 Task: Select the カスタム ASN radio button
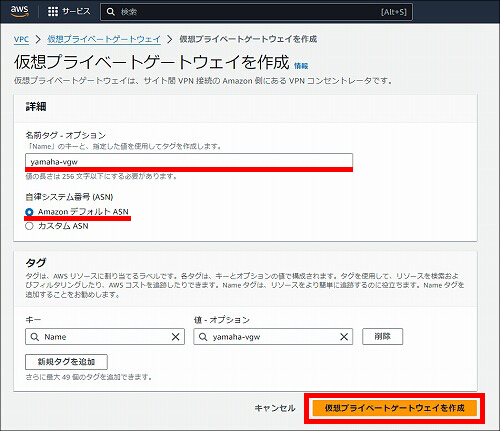tap(29, 226)
